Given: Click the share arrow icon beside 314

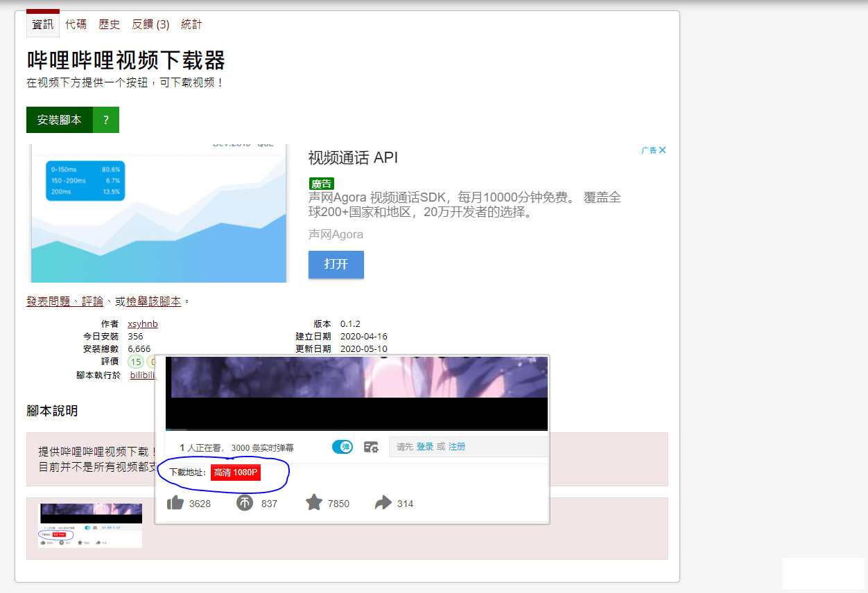Looking at the screenshot, I should pyautogui.click(x=383, y=503).
